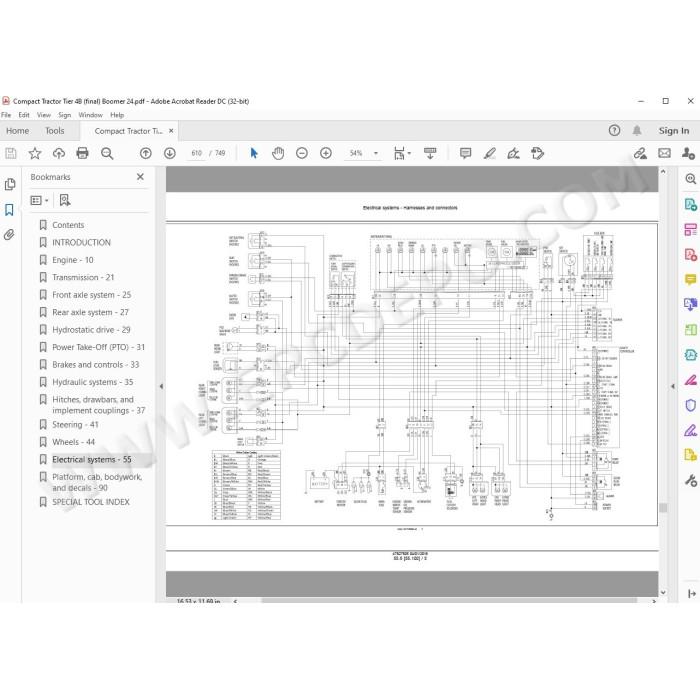Go to previous page using up arrow

(146, 154)
